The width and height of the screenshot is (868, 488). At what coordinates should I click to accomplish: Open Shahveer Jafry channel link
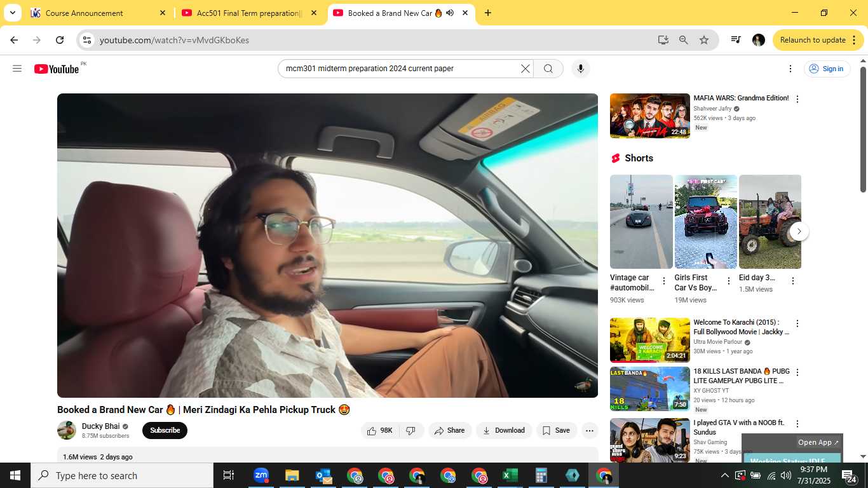pos(712,109)
